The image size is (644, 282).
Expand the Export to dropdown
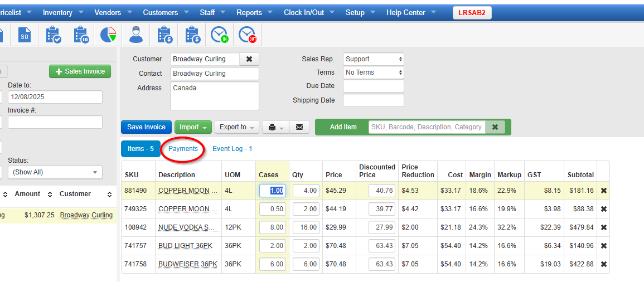click(x=237, y=127)
